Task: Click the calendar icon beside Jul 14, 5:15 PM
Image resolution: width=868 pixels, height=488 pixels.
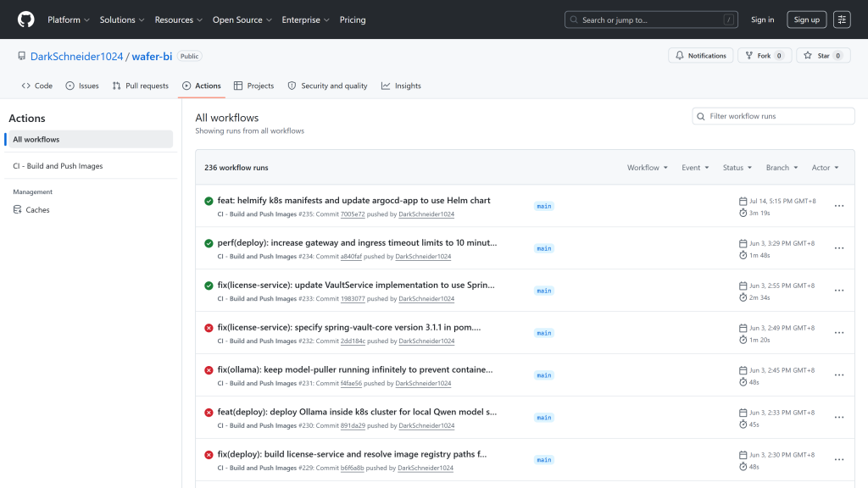Action: click(743, 201)
